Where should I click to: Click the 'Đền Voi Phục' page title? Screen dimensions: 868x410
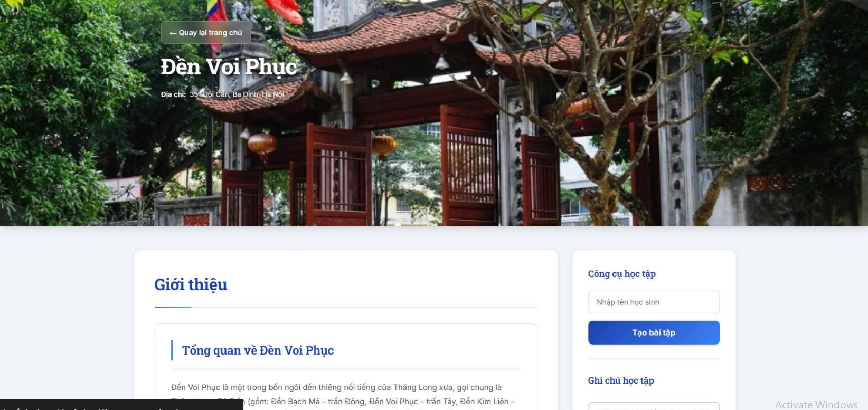(229, 66)
